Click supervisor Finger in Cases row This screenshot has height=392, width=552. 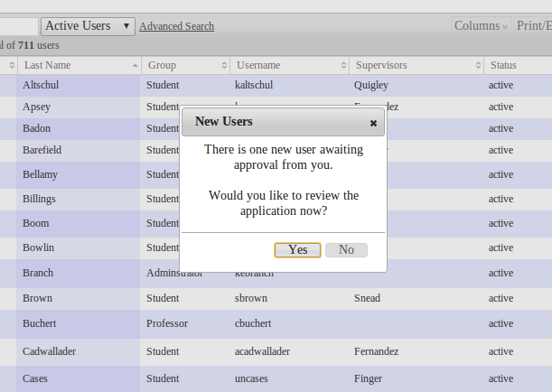point(368,378)
